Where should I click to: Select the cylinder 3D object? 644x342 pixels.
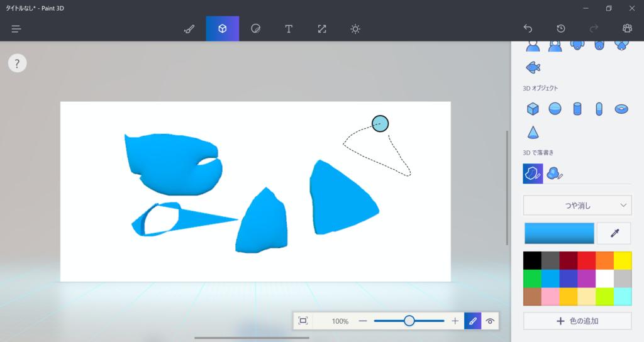point(577,109)
